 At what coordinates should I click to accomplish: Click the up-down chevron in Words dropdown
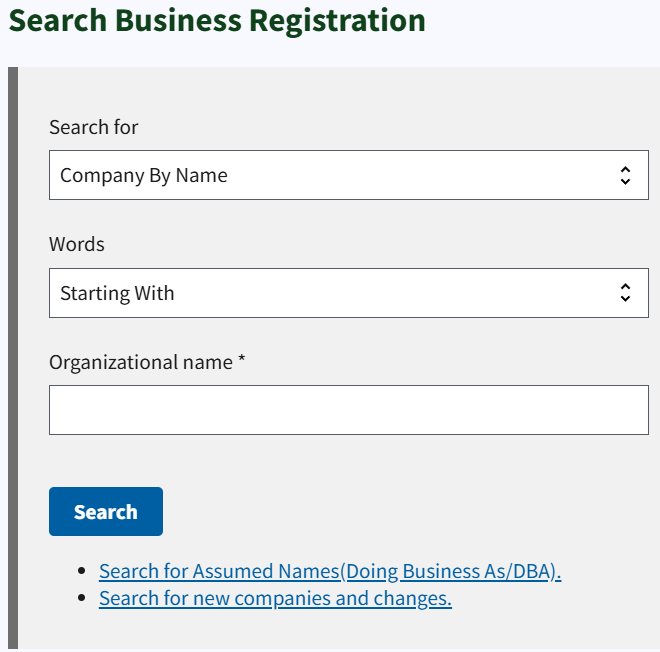tap(625, 293)
